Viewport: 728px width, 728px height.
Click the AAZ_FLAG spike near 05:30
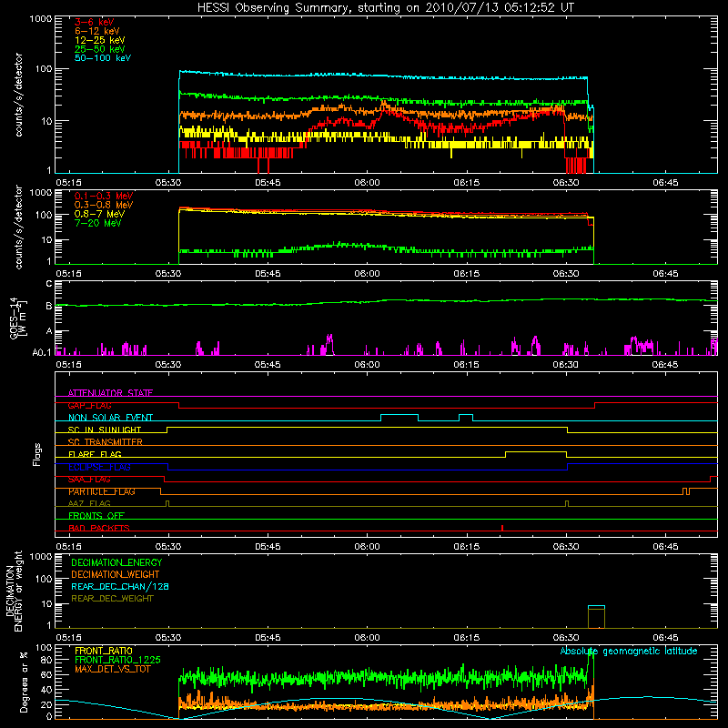click(x=167, y=503)
